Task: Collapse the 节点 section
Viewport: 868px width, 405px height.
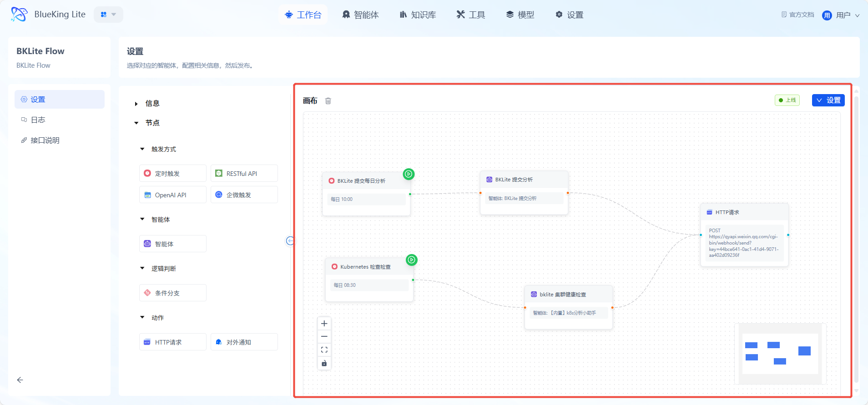Action: (136, 123)
